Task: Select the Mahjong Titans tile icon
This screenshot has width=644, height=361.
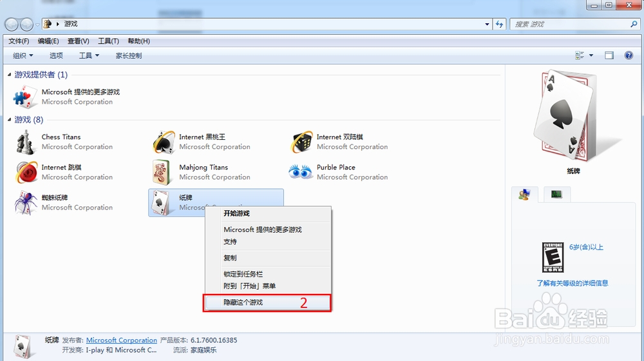Action: click(x=161, y=172)
